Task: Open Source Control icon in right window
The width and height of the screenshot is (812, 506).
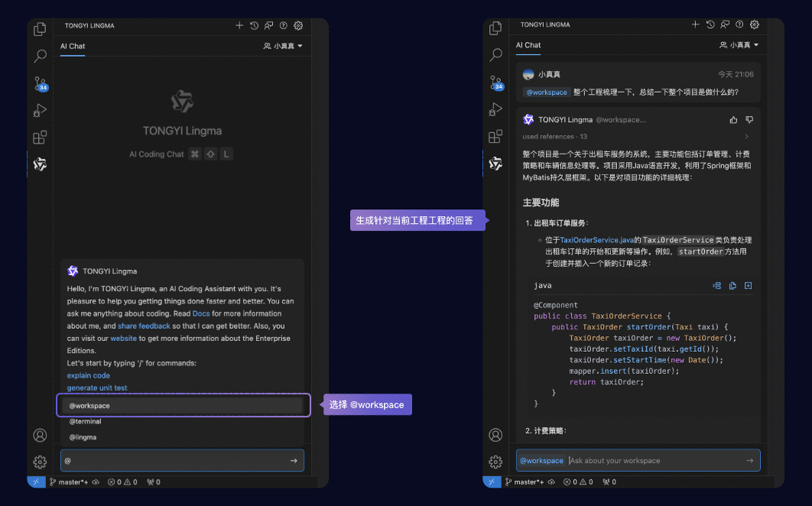Action: [496, 83]
